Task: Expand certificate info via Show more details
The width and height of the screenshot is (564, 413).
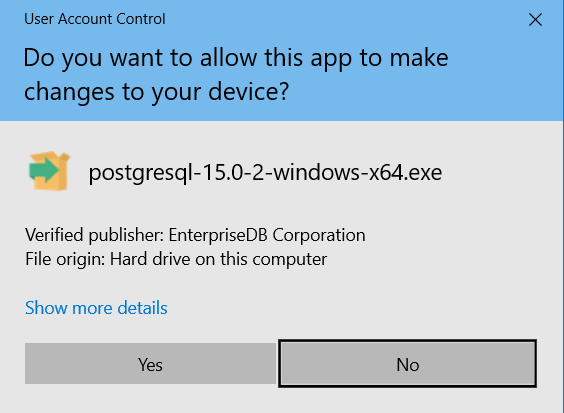Action: tap(96, 308)
